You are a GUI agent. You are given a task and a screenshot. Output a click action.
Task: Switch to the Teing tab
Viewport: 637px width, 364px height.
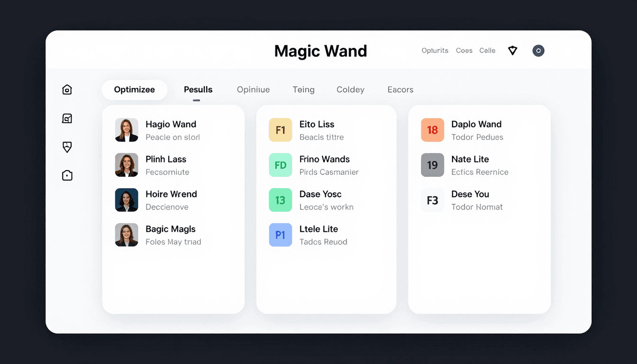click(303, 90)
